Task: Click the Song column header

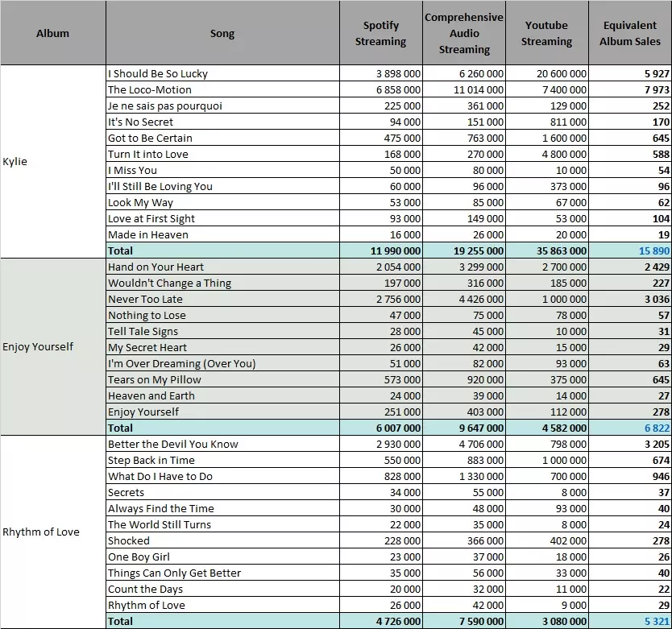Action: coord(222,33)
